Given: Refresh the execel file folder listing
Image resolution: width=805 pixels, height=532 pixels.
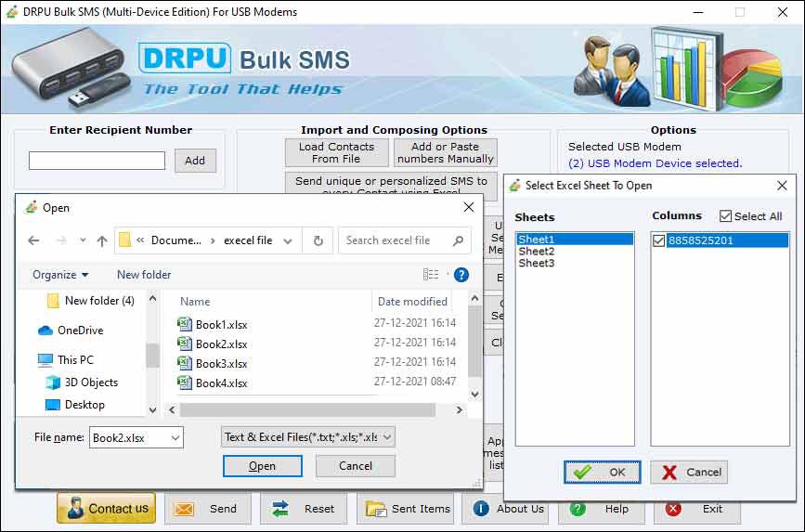Looking at the screenshot, I should (318, 240).
